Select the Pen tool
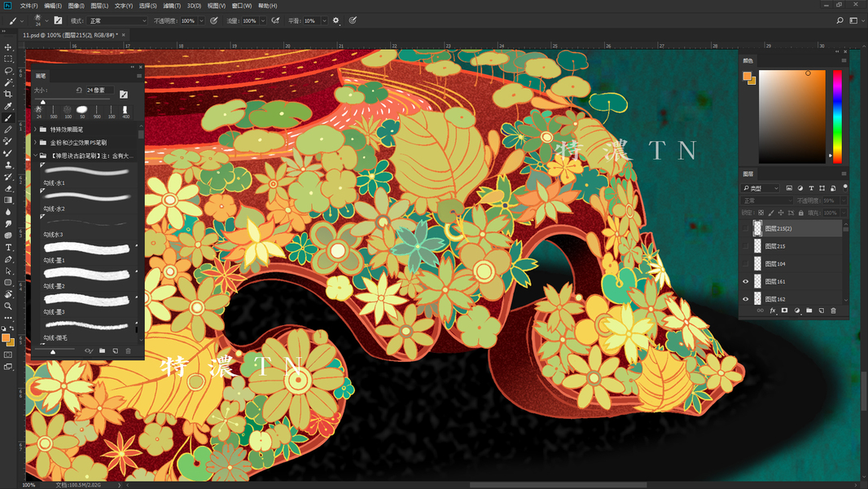The image size is (868, 489). click(8, 259)
